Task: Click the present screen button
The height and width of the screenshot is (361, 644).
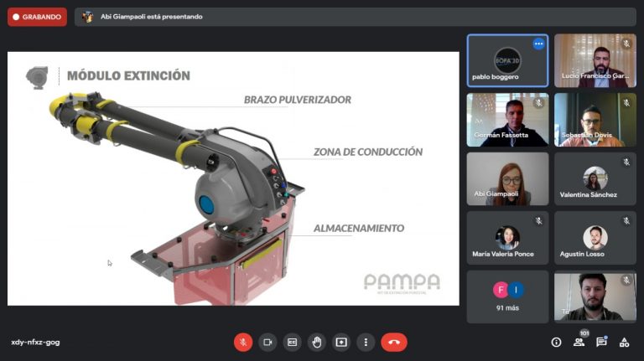Action: click(341, 342)
